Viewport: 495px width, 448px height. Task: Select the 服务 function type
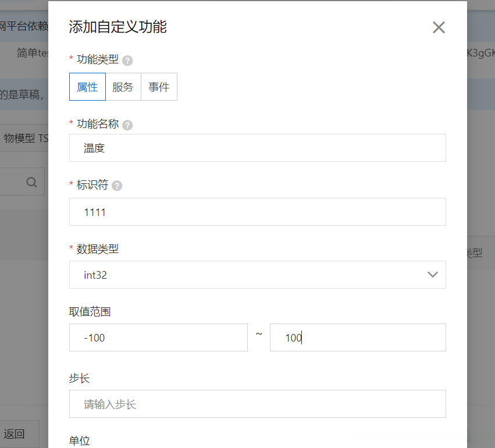(x=123, y=86)
